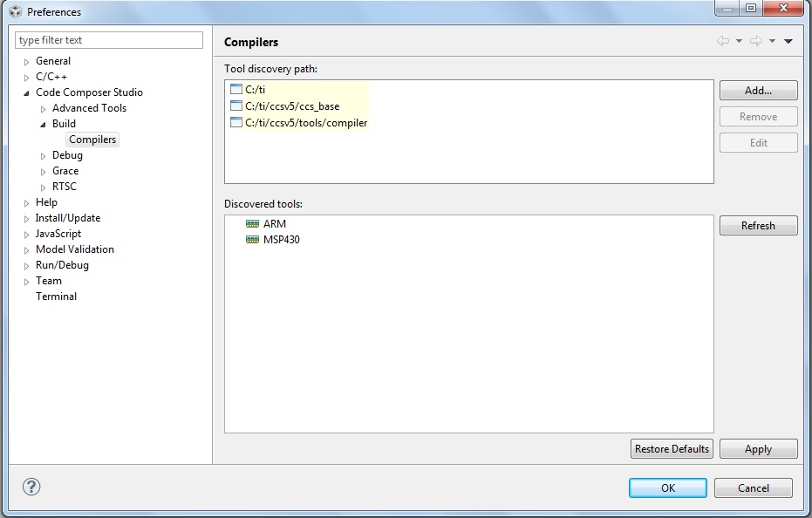Expand the Model Validation node
The height and width of the screenshot is (518, 812).
click(x=26, y=250)
